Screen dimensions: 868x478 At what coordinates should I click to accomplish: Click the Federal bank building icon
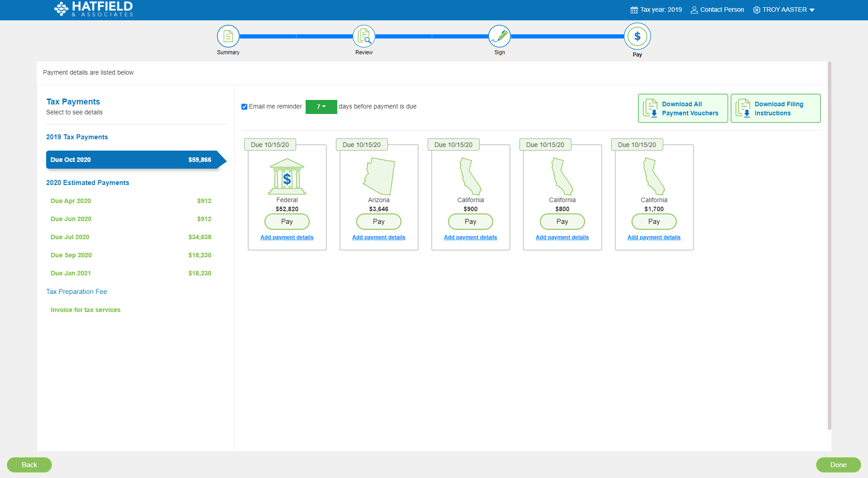(x=287, y=176)
